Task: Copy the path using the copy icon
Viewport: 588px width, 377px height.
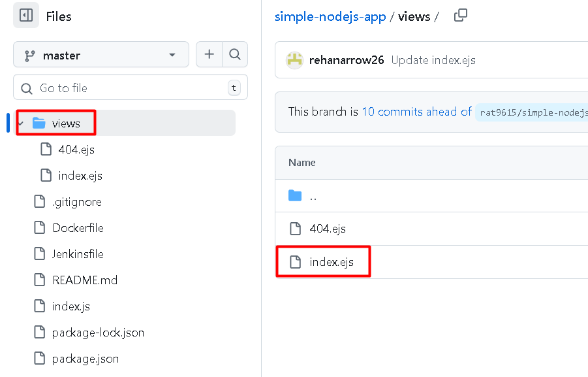Action: (x=461, y=16)
